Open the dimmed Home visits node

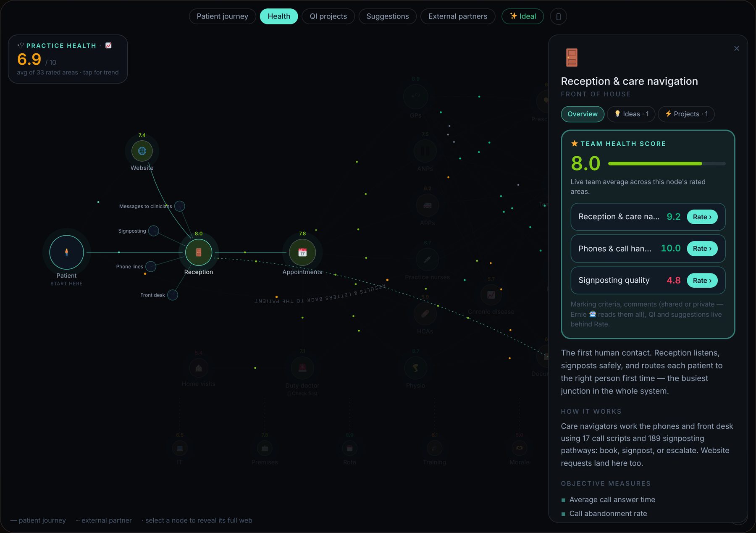tap(199, 368)
